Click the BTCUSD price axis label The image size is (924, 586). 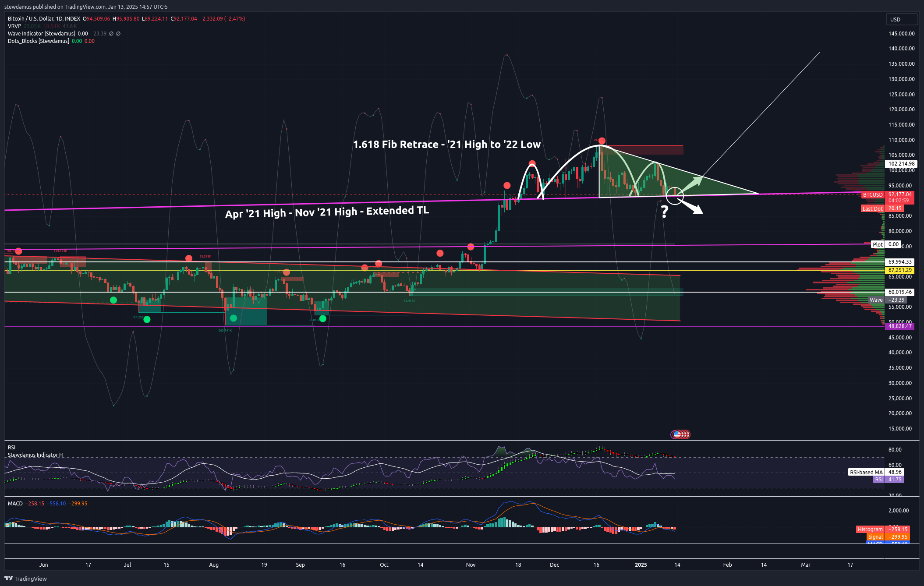tap(873, 194)
